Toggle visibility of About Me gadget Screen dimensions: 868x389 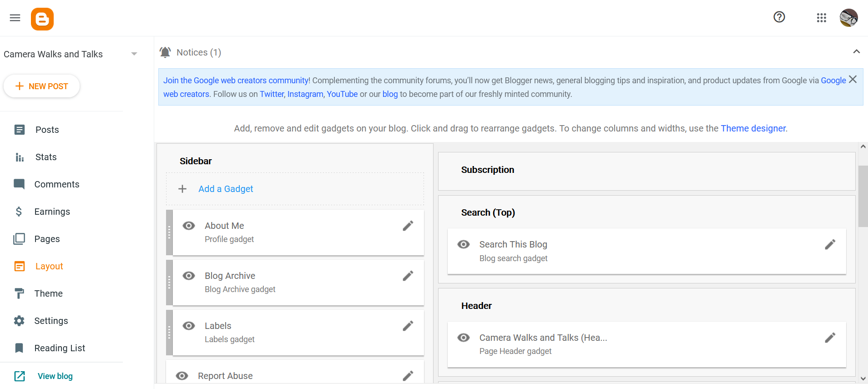[x=189, y=226]
